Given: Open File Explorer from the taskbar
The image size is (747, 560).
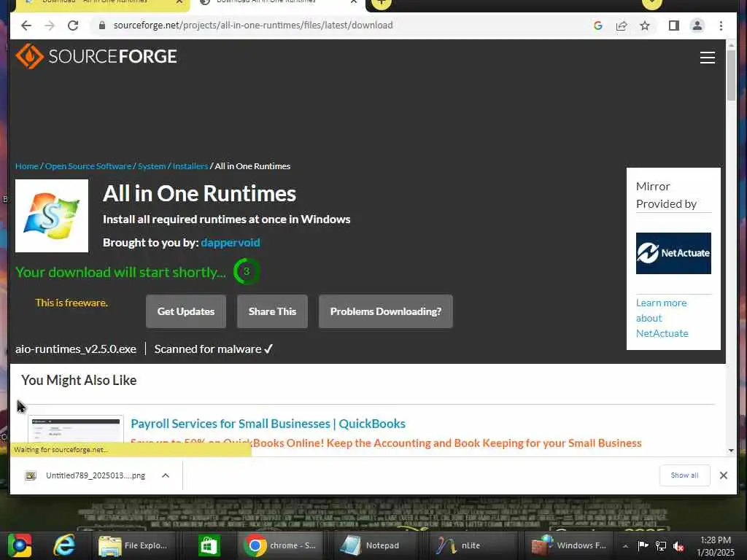Looking at the screenshot, I should coord(133,545).
